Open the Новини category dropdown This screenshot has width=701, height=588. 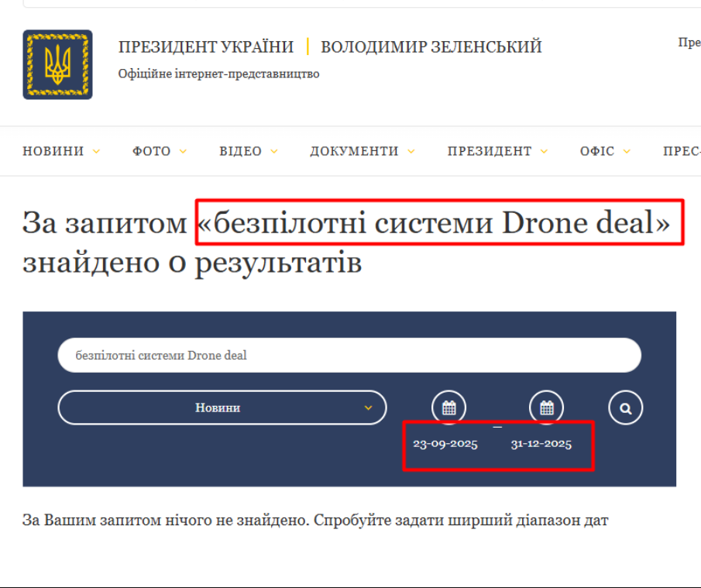[222, 407]
